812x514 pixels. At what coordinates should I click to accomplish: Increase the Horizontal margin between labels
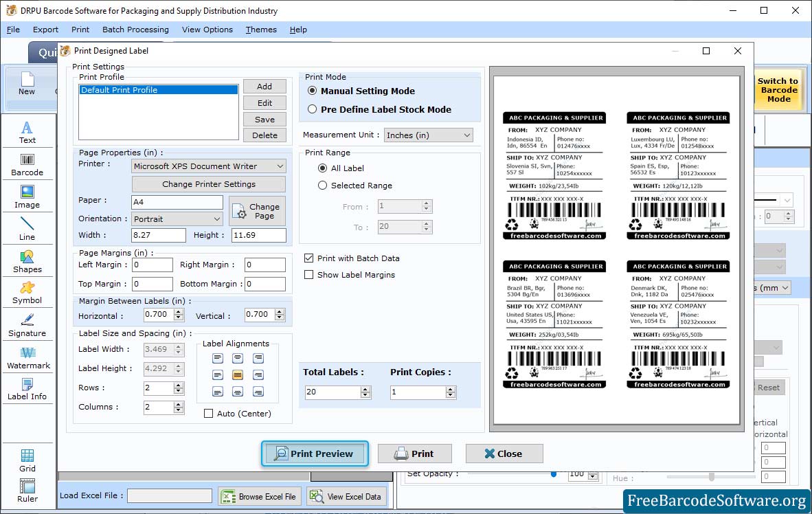coord(179,312)
